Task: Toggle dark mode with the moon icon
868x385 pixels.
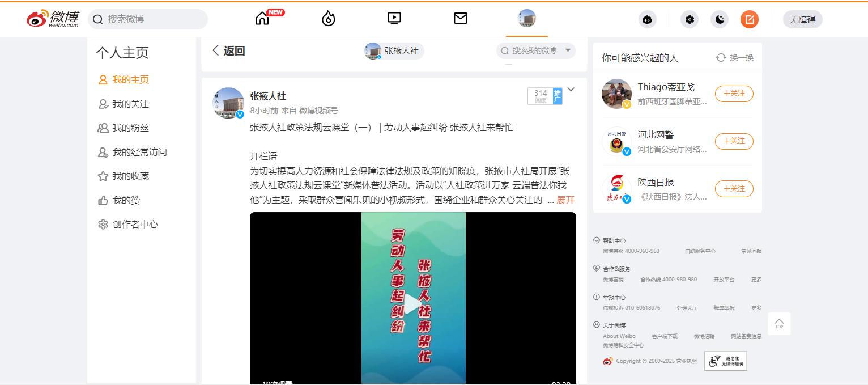Action: pyautogui.click(x=720, y=19)
